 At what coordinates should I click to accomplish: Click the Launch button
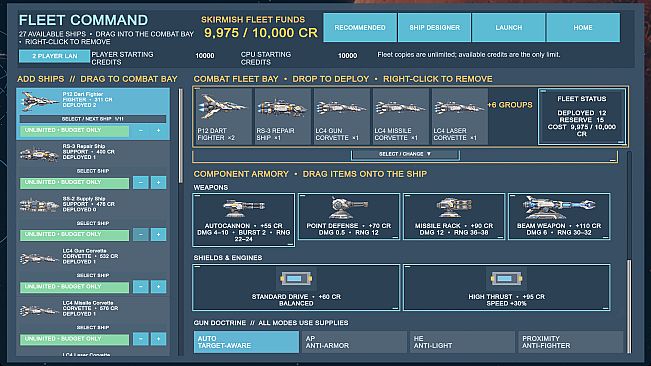point(509,27)
